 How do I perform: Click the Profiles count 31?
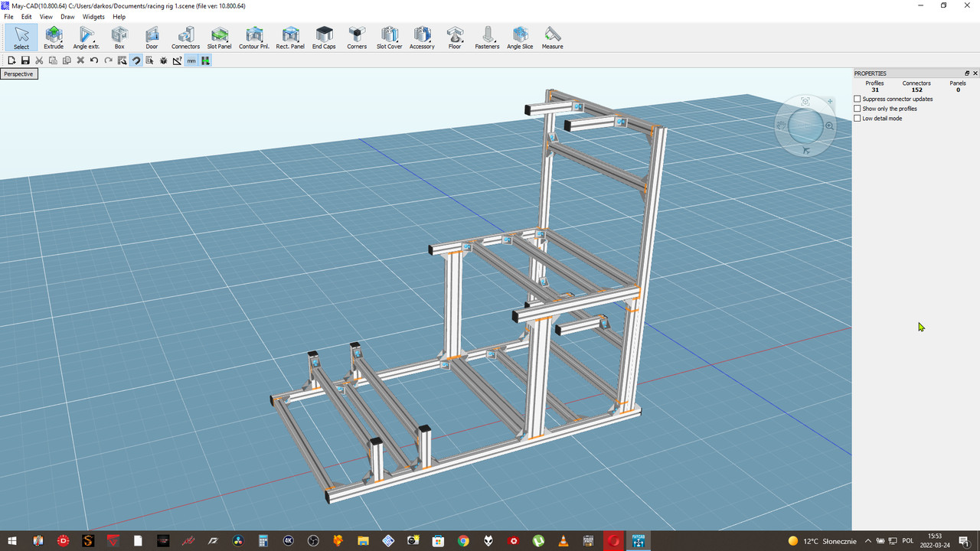(875, 90)
